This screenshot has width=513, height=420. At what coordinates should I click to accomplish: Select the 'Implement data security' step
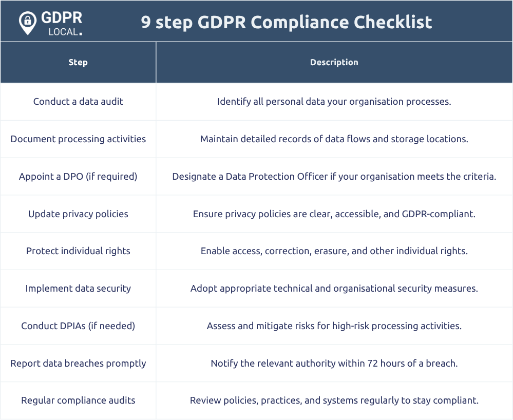pyautogui.click(x=78, y=289)
